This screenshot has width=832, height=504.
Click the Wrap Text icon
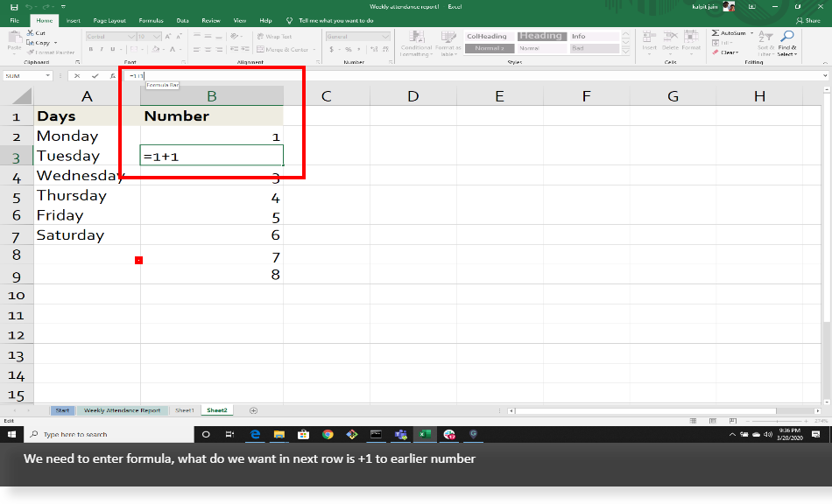tap(263, 36)
